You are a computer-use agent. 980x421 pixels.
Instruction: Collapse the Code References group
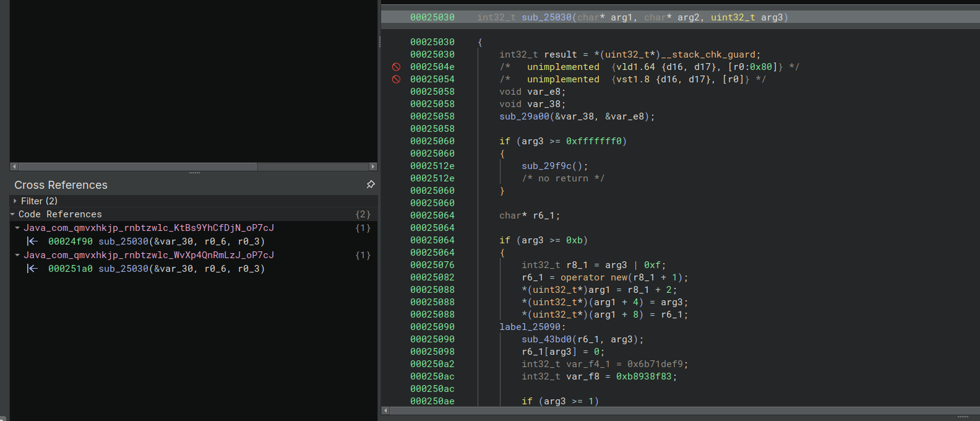(12, 214)
